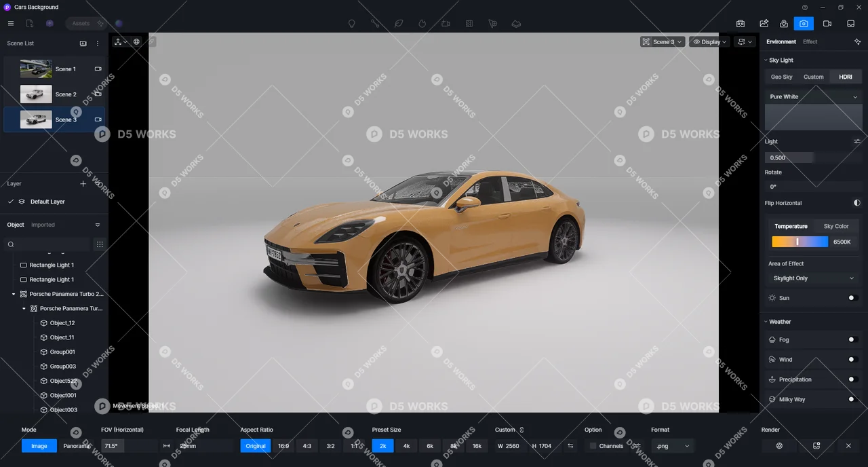Open the Display dropdown
The height and width of the screenshot is (467, 868).
click(x=710, y=42)
